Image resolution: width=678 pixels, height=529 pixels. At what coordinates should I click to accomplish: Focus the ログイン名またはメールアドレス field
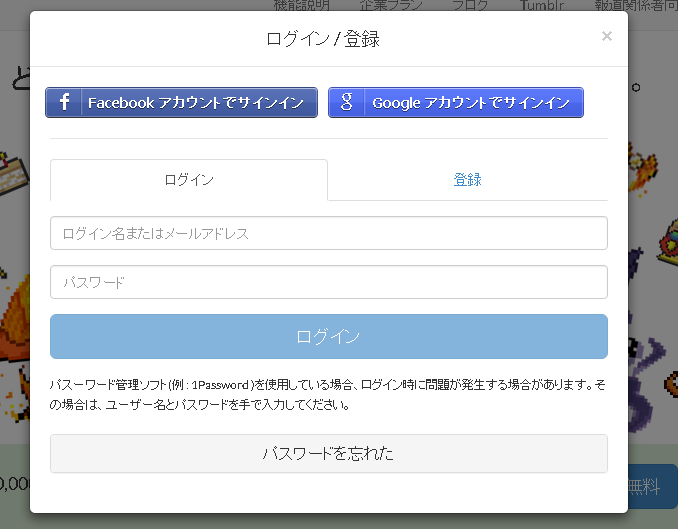(x=329, y=233)
